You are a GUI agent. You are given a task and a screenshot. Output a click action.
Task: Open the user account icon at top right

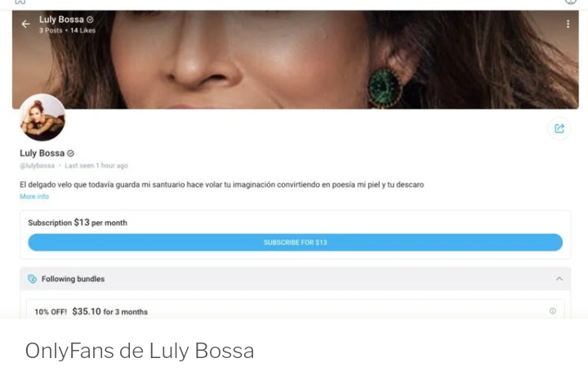(x=570, y=2)
